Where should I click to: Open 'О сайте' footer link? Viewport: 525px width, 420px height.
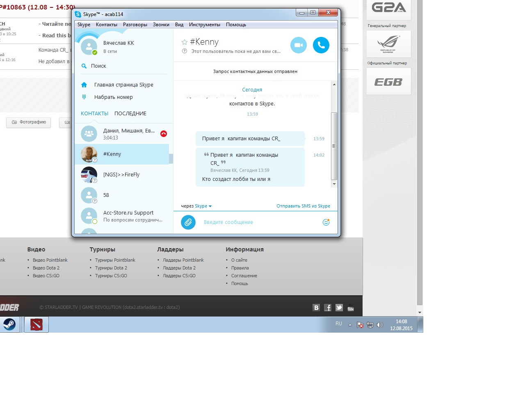point(239,260)
